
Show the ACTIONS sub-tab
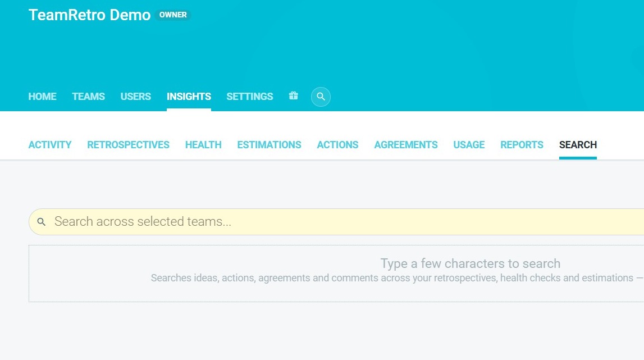[337, 145]
